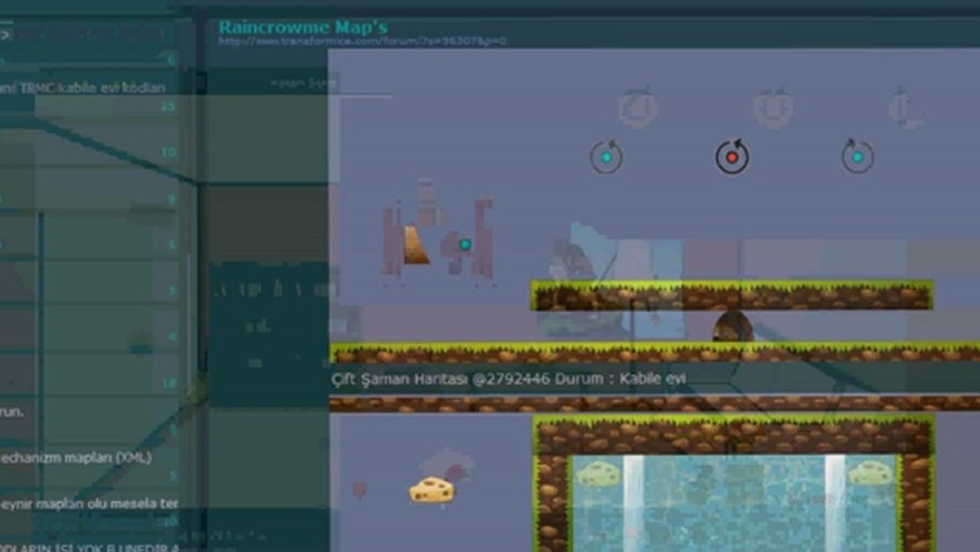Image resolution: width=980 pixels, height=552 pixels.
Task: Click the Raincrowme Map's title
Action: click(303, 27)
